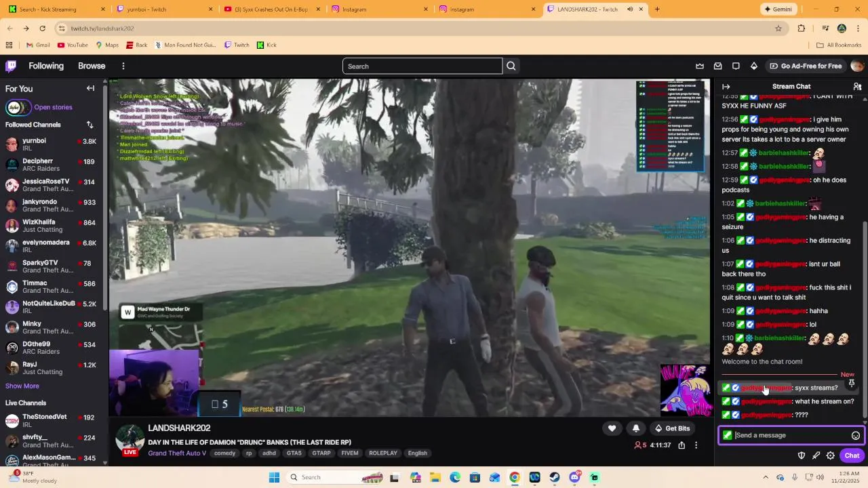The width and height of the screenshot is (868, 488).
Task: Click the ROLEPLAY tag
Action: 383,453
